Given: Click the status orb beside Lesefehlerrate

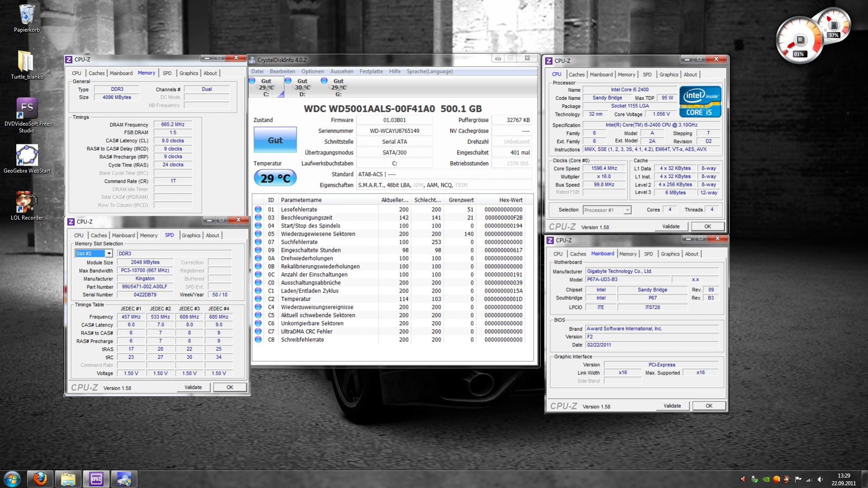Looking at the screenshot, I should (258, 209).
